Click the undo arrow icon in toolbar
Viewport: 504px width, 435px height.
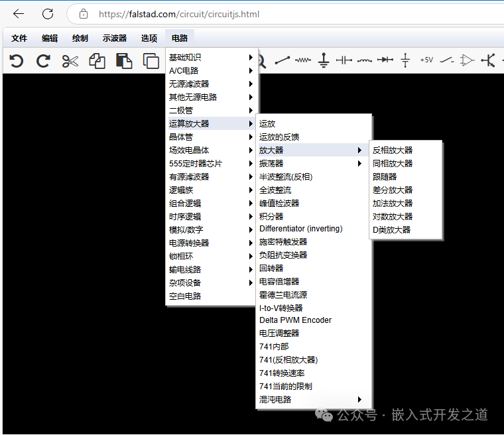(x=17, y=61)
